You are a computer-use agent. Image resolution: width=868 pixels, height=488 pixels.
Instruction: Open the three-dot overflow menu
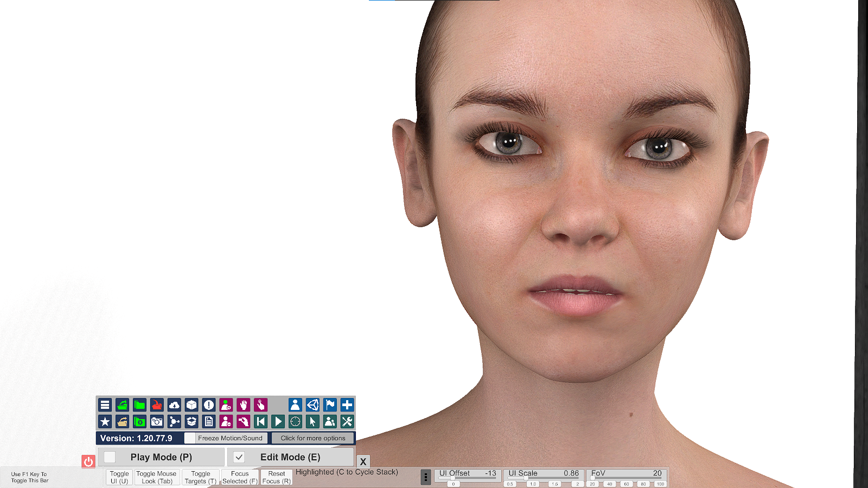[426, 477]
